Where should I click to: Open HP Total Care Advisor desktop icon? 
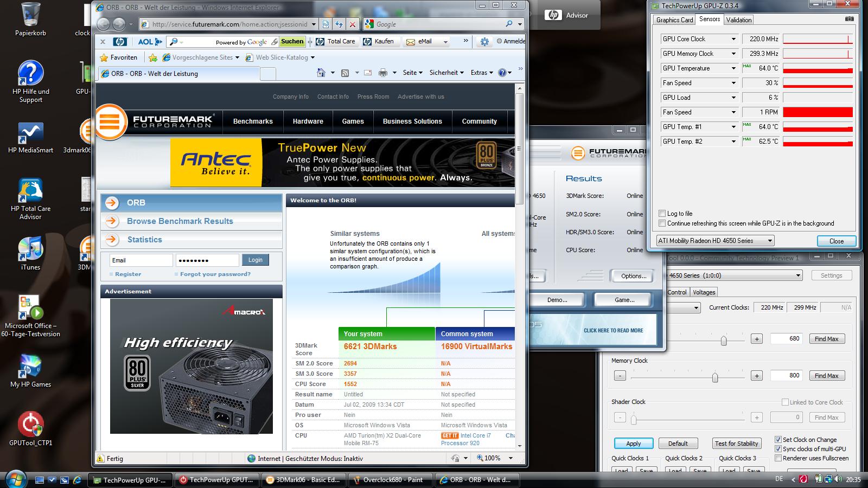coord(30,200)
